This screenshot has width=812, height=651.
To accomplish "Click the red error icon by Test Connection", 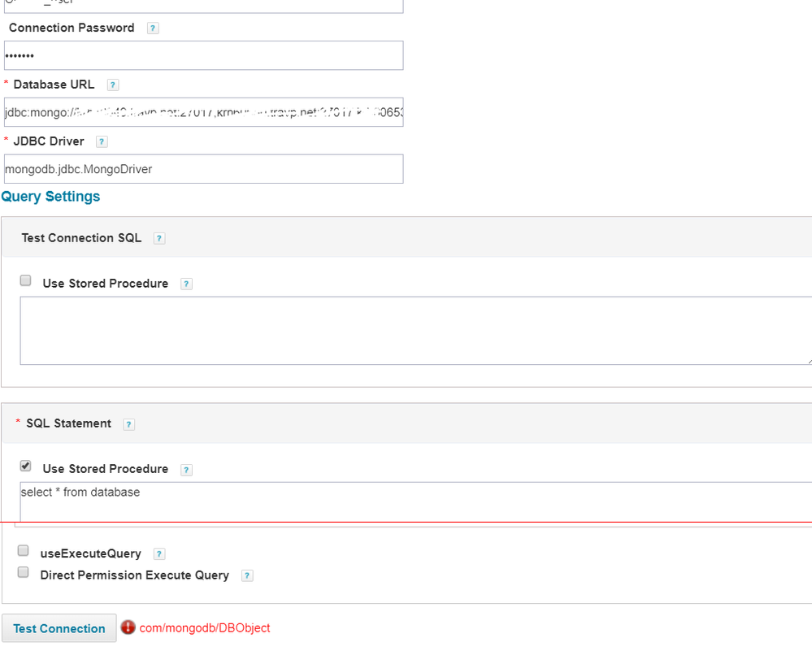I will [128, 627].
